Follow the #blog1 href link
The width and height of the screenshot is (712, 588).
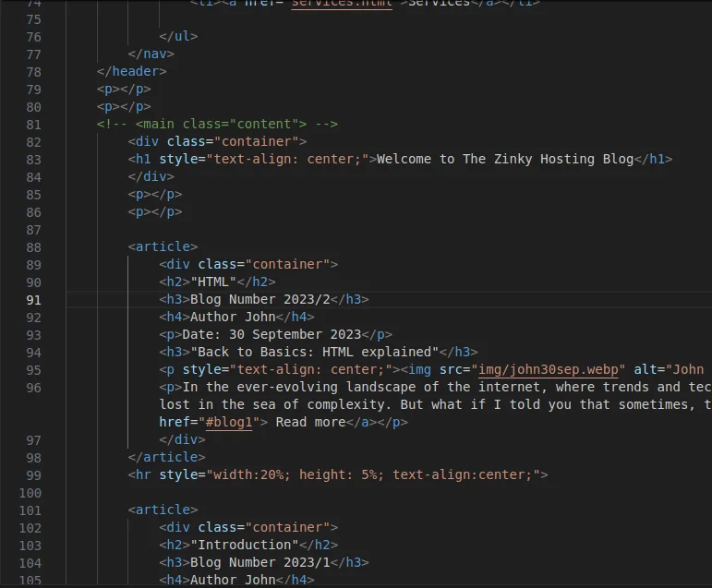point(229,422)
